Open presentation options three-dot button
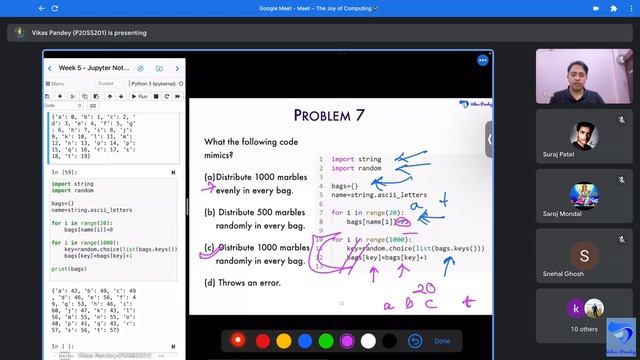 [482, 60]
